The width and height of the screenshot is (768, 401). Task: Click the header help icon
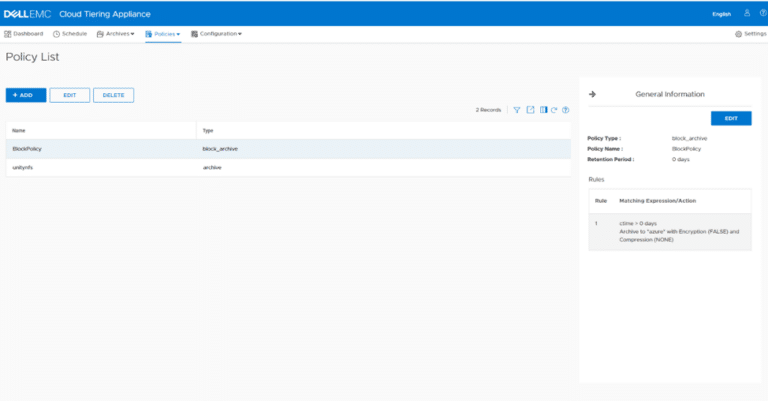click(x=763, y=13)
